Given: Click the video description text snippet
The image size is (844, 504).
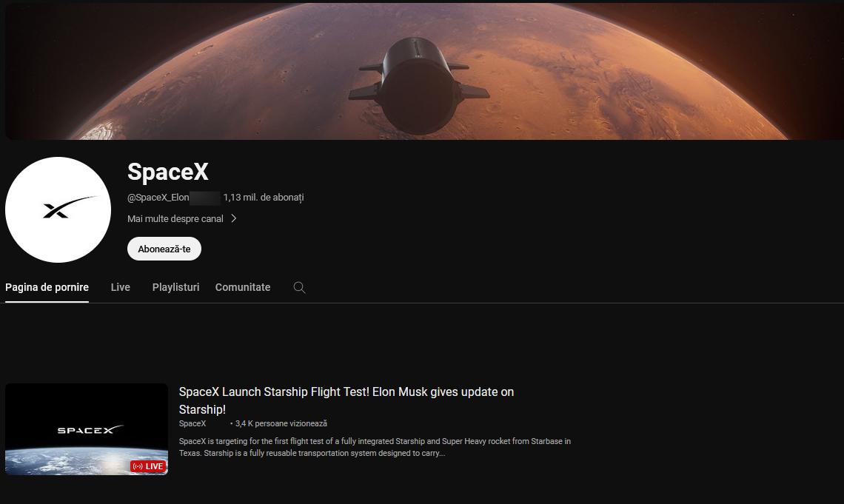Looking at the screenshot, I should (x=375, y=447).
